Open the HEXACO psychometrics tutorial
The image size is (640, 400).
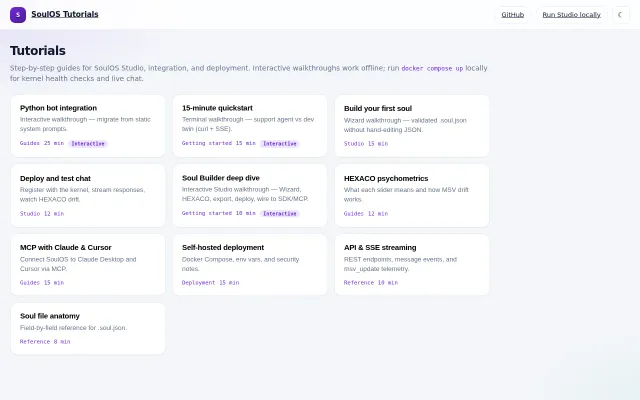click(412, 196)
